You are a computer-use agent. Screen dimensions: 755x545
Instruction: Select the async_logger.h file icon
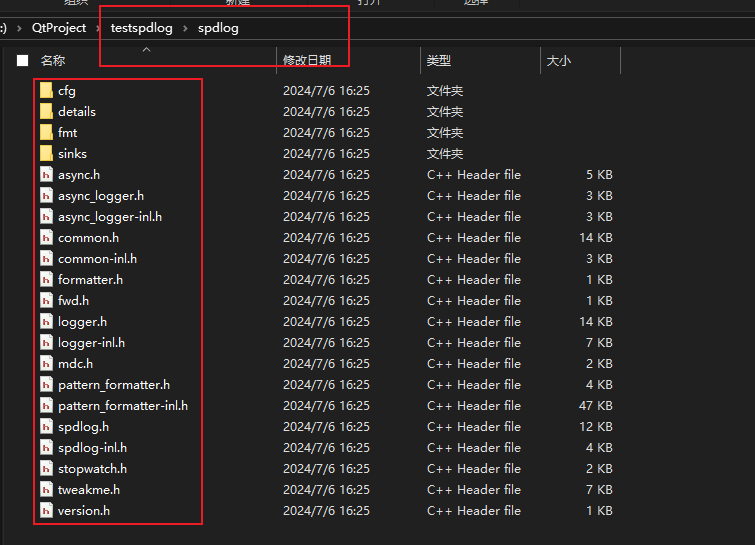click(46, 195)
